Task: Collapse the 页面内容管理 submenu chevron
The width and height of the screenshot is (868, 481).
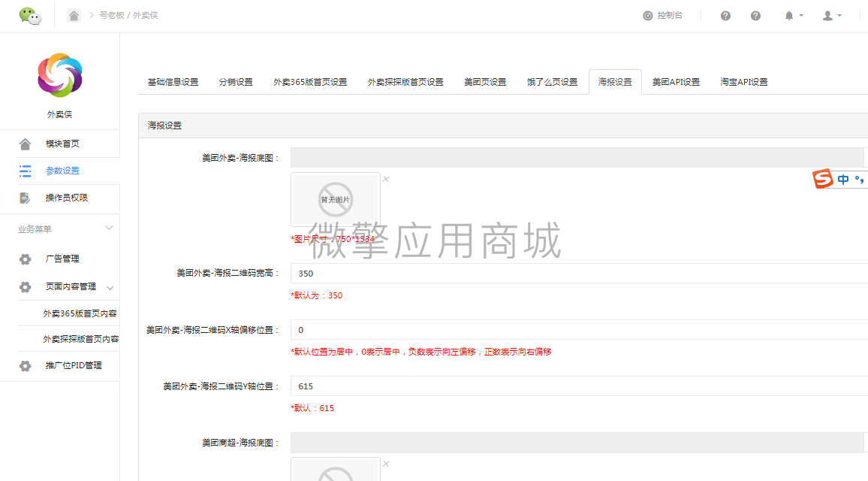Action: tap(110, 288)
